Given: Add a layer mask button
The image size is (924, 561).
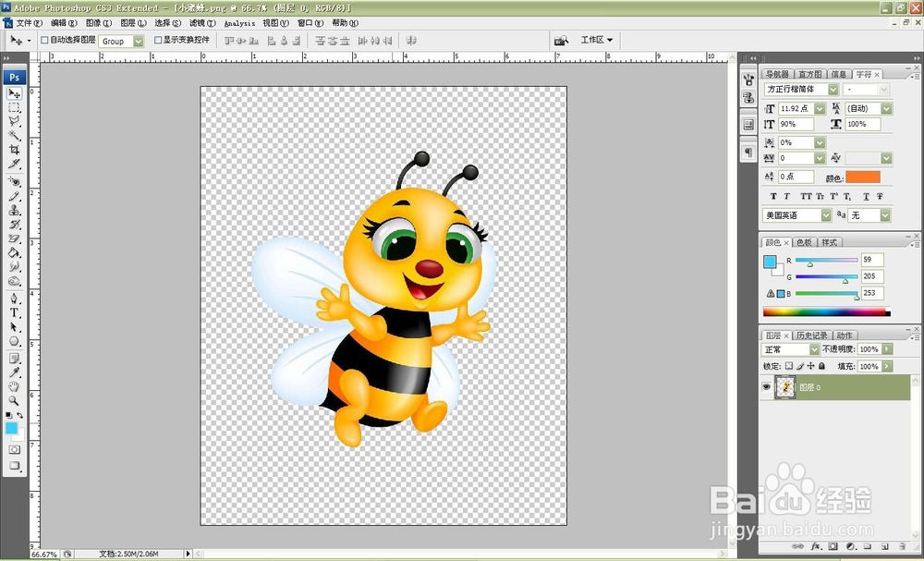Looking at the screenshot, I should tap(833, 546).
